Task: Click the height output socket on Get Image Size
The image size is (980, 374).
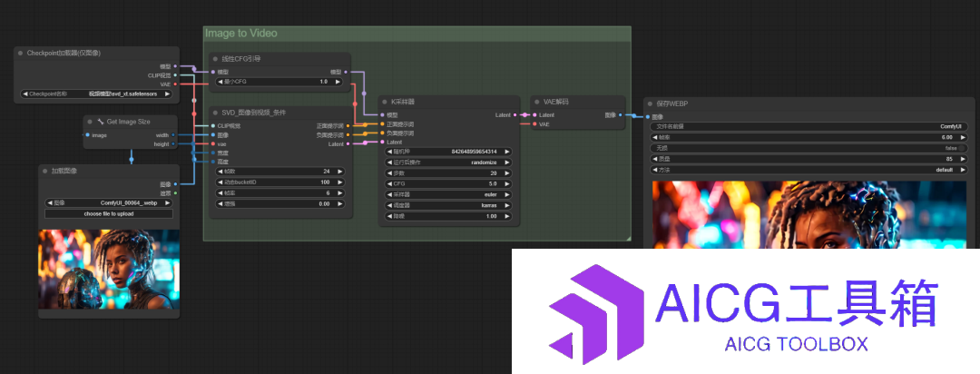Action: tap(173, 143)
